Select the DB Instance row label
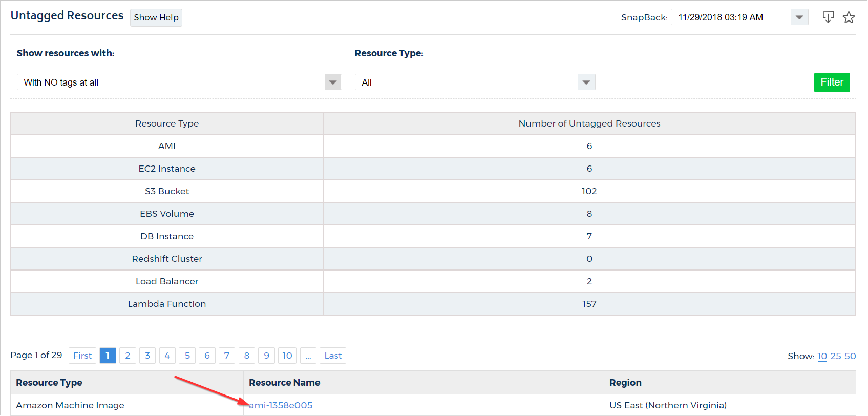868x416 pixels. (x=167, y=236)
